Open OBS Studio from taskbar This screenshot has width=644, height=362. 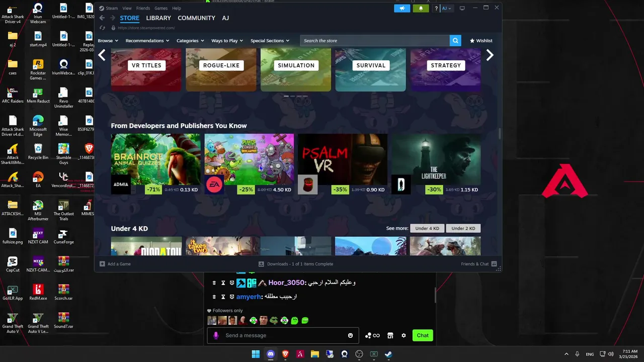pyautogui.click(x=359, y=354)
